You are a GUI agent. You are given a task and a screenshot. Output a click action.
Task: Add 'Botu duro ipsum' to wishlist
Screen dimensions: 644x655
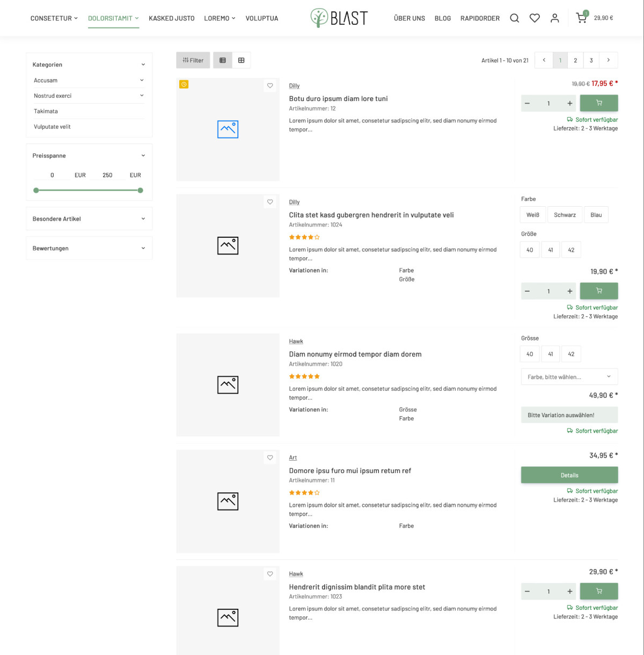coord(270,85)
